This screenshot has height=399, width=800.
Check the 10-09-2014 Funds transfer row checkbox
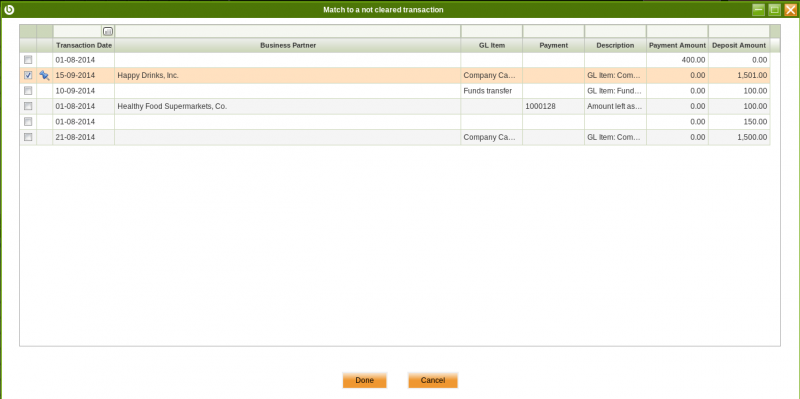[x=28, y=90]
